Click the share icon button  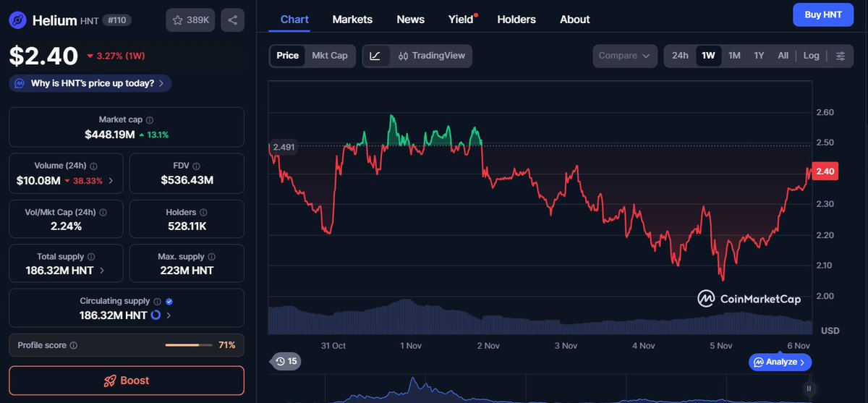pos(232,20)
